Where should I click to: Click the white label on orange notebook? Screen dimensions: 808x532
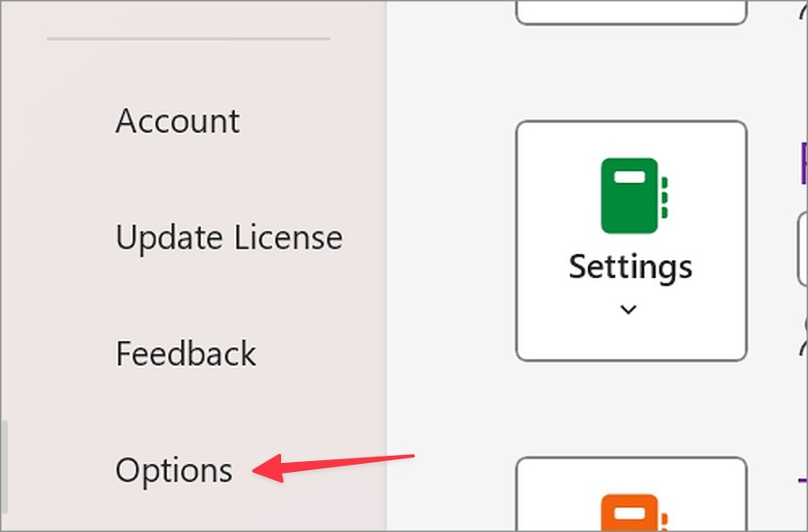click(630, 510)
